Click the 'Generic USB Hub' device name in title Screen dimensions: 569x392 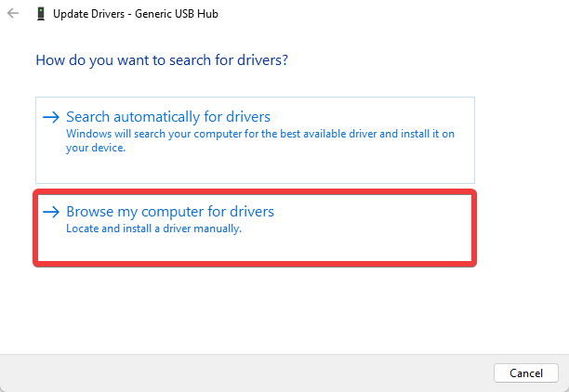177,14
